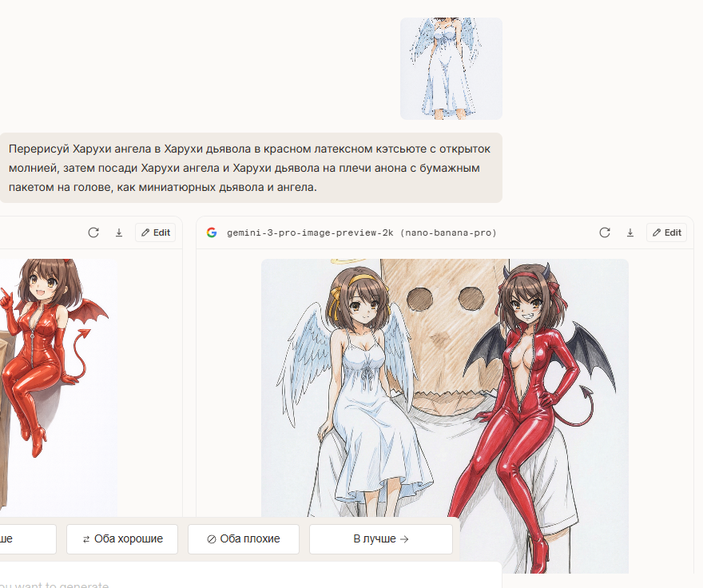Download the left model's image

(x=119, y=232)
